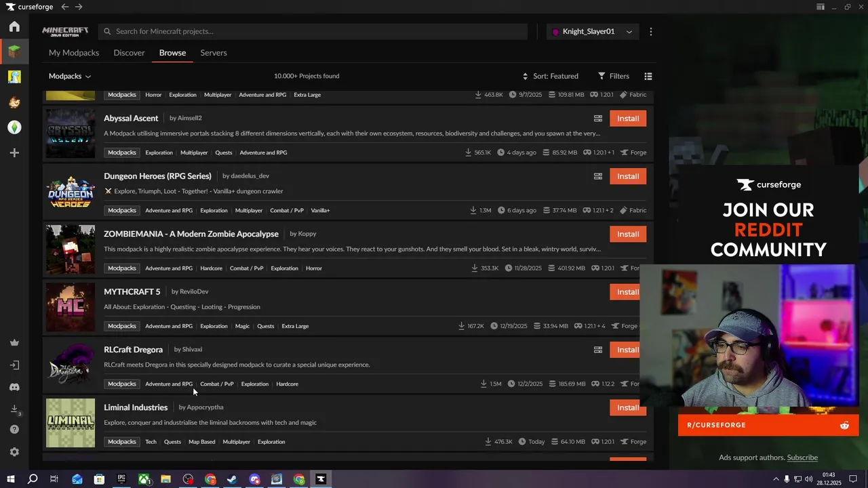Click the sign-out arrow icon in sidebar
Screen dimensions: 868x488
tap(14, 365)
